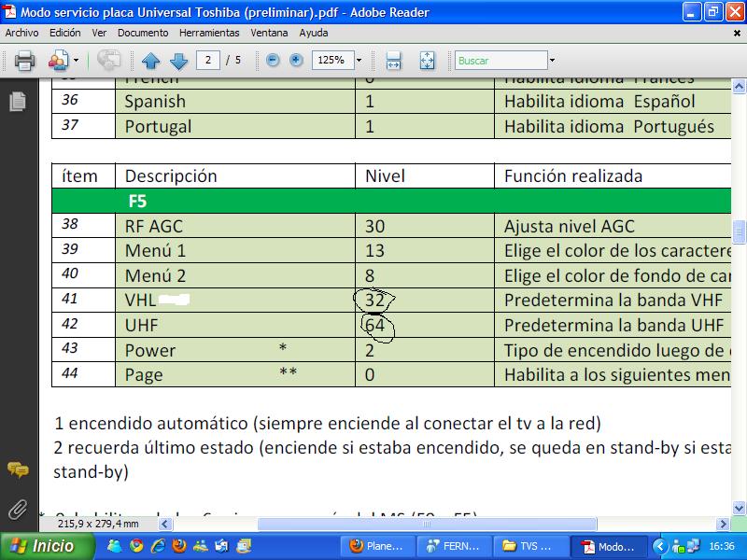Zoom in with the plus button
The width and height of the screenshot is (747, 560).
tap(296, 60)
